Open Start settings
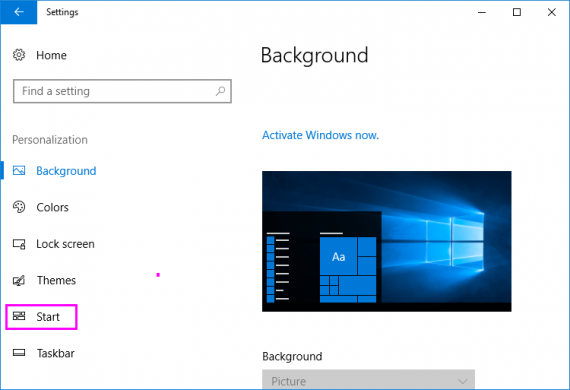 click(48, 317)
